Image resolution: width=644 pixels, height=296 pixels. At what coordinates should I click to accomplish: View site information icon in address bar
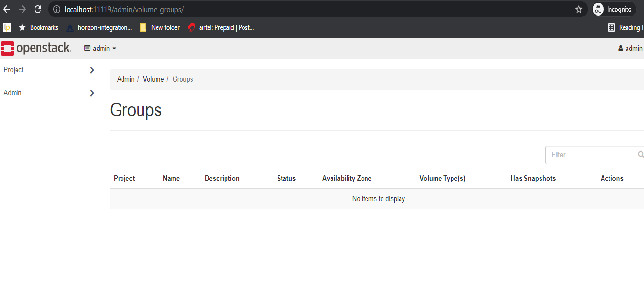[57, 9]
